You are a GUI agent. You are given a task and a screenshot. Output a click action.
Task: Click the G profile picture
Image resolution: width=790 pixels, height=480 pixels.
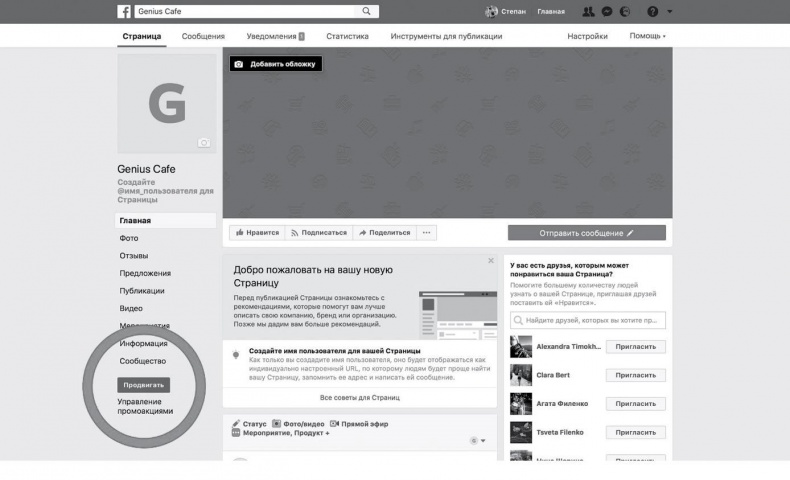167,103
